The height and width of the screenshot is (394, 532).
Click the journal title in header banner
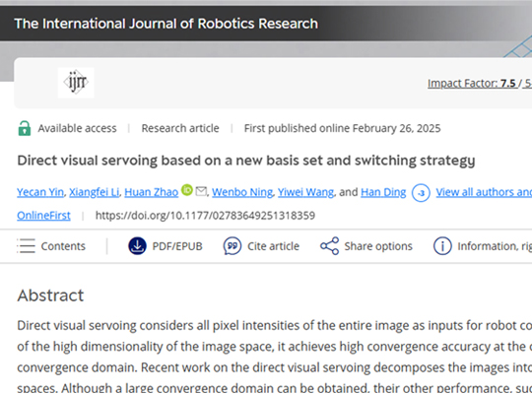pos(166,24)
